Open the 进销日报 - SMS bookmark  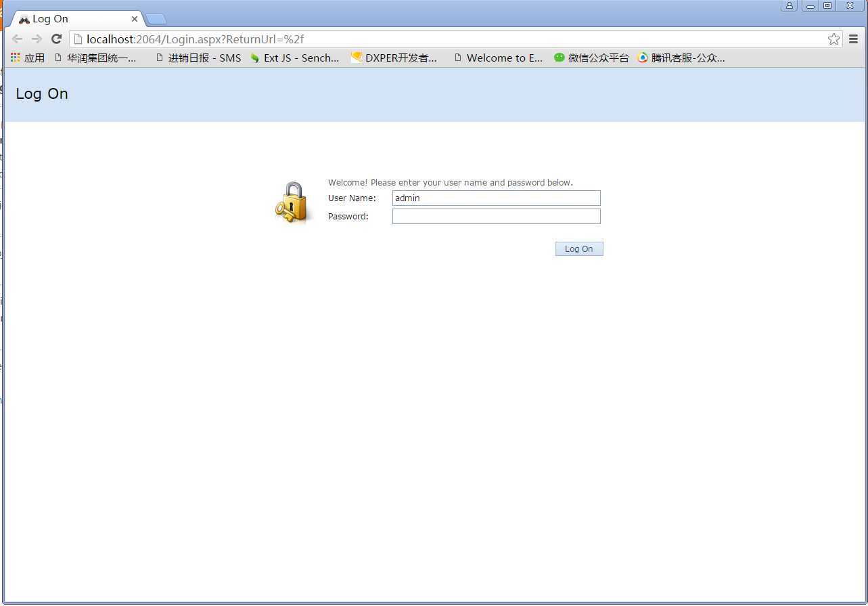198,58
